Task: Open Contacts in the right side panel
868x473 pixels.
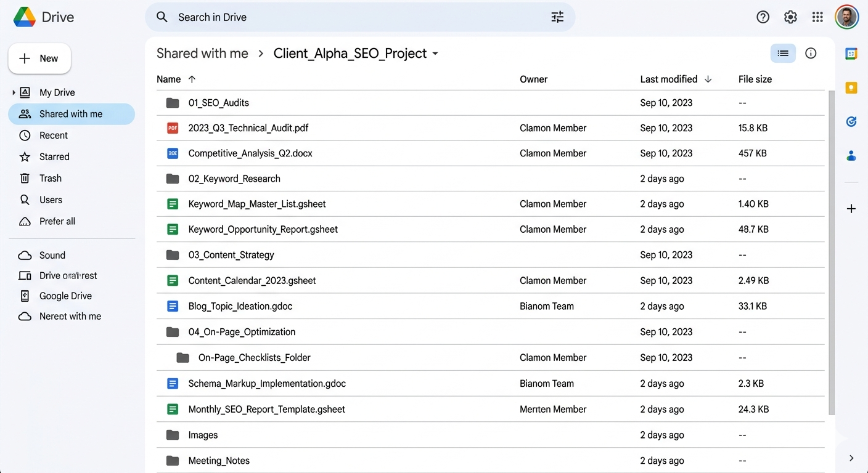Action: 851,155
